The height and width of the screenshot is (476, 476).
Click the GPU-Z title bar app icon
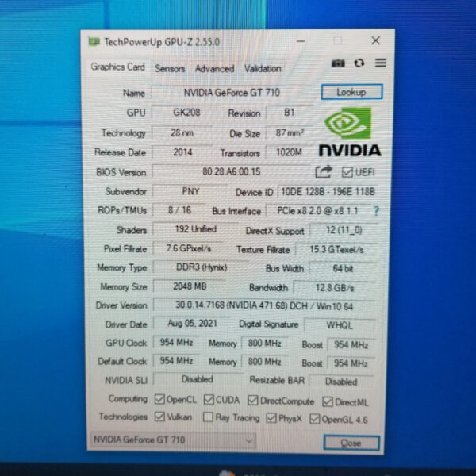[x=94, y=41]
